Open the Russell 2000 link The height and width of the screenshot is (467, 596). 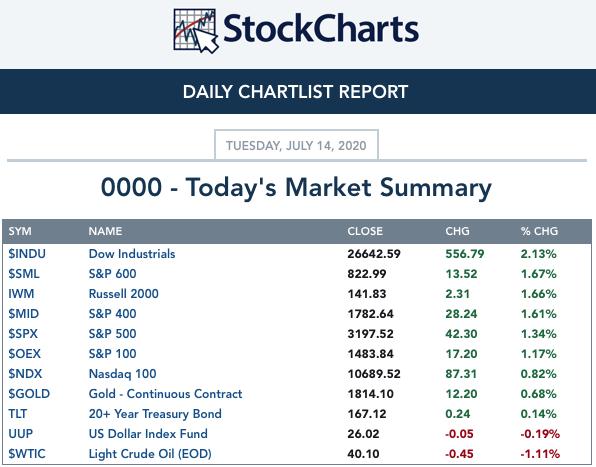pyautogui.click(x=124, y=294)
